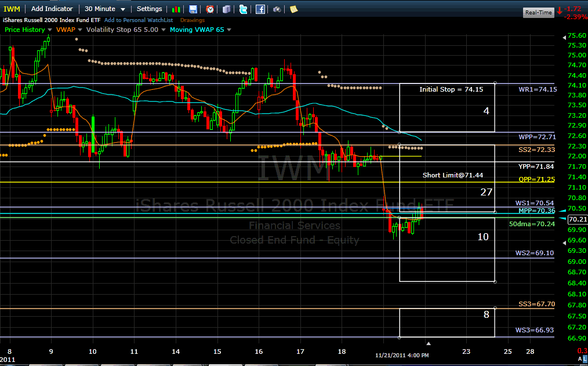Viewport: 588px width, 366px height.
Task: Expand the Moving VWAP 65 dropdown arrow
Action: click(228, 30)
